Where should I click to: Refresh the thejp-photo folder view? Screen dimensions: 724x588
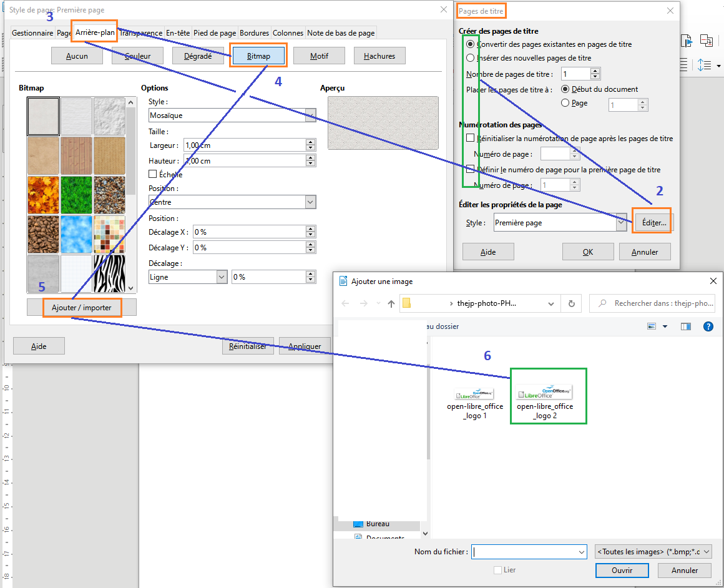pos(571,303)
